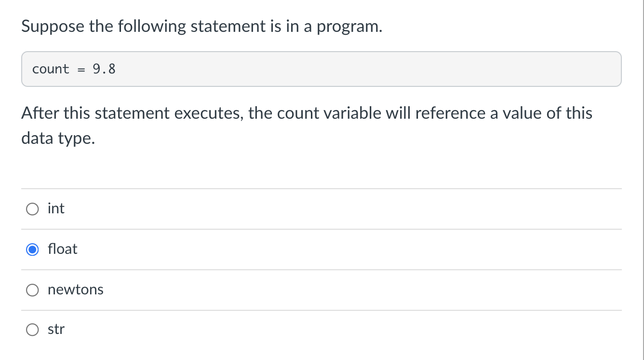Click the "str" answer label text

coord(56,330)
